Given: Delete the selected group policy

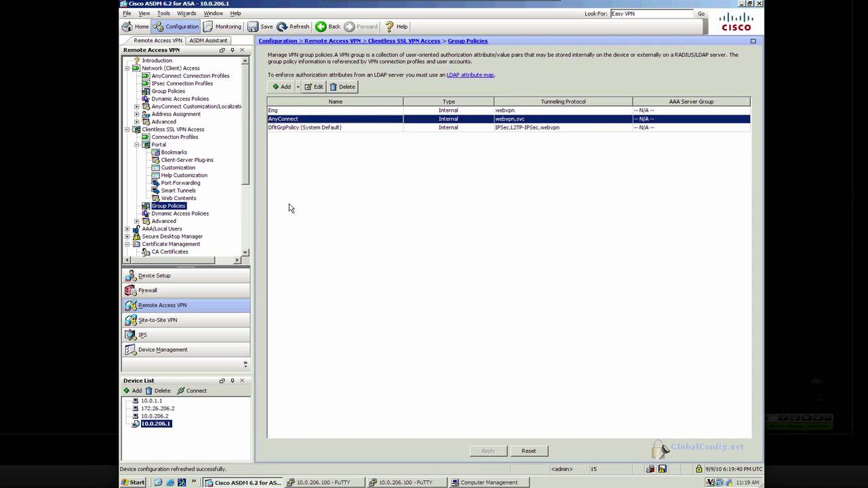Looking at the screenshot, I should pyautogui.click(x=342, y=87).
